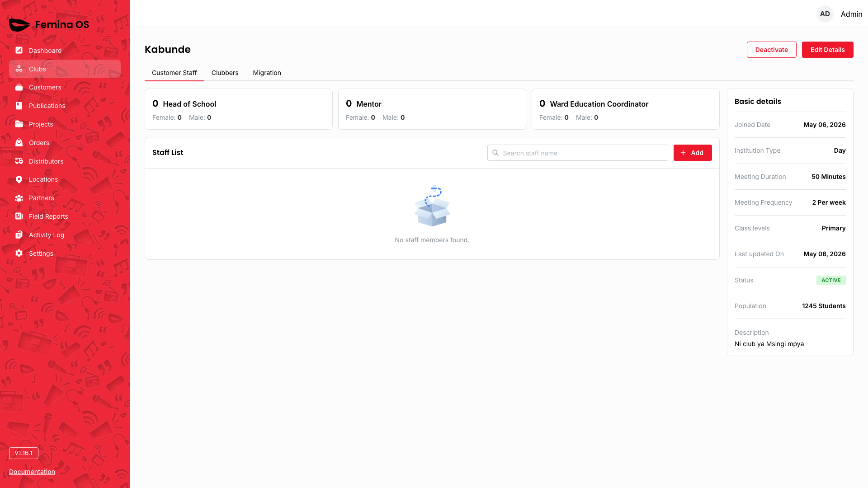Screen dimensions: 868x488
Task: Focus the Search staff name field
Action: click(x=577, y=153)
